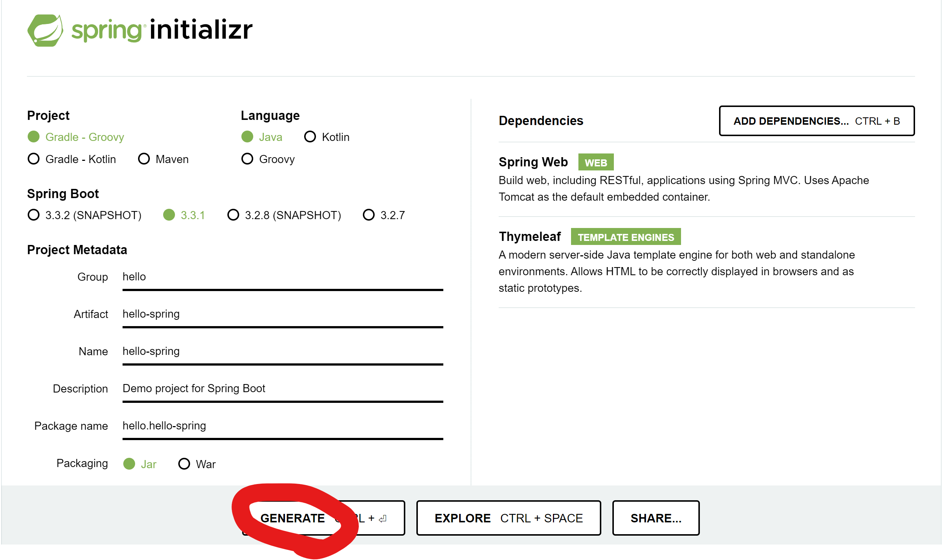Screen dimensions: 942x560
Task: Edit the Package name field
Action: pos(283,426)
